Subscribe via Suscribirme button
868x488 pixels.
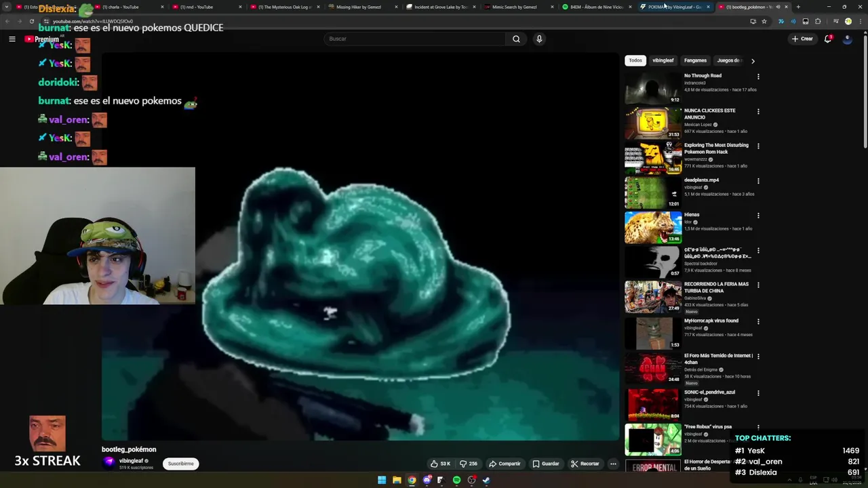pos(180,464)
